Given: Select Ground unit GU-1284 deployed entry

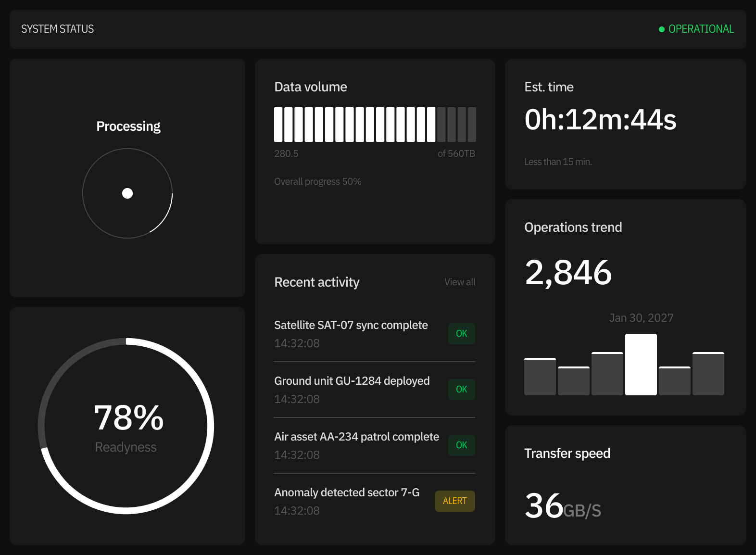Looking at the screenshot, I should (x=375, y=390).
